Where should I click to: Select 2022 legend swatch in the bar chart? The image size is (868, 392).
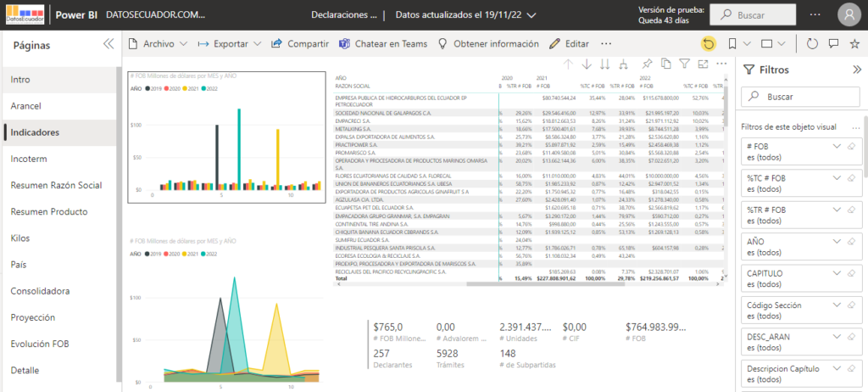[204, 88]
